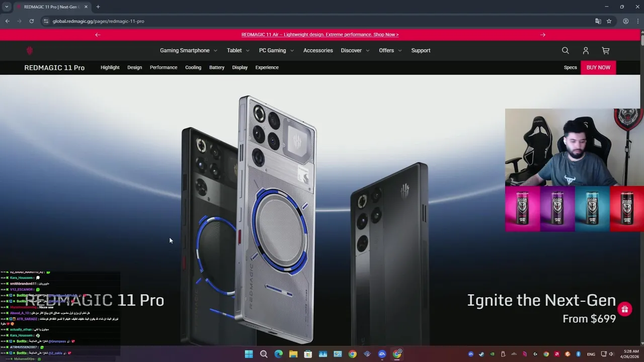View site information icon in address bar

[x=46, y=21]
